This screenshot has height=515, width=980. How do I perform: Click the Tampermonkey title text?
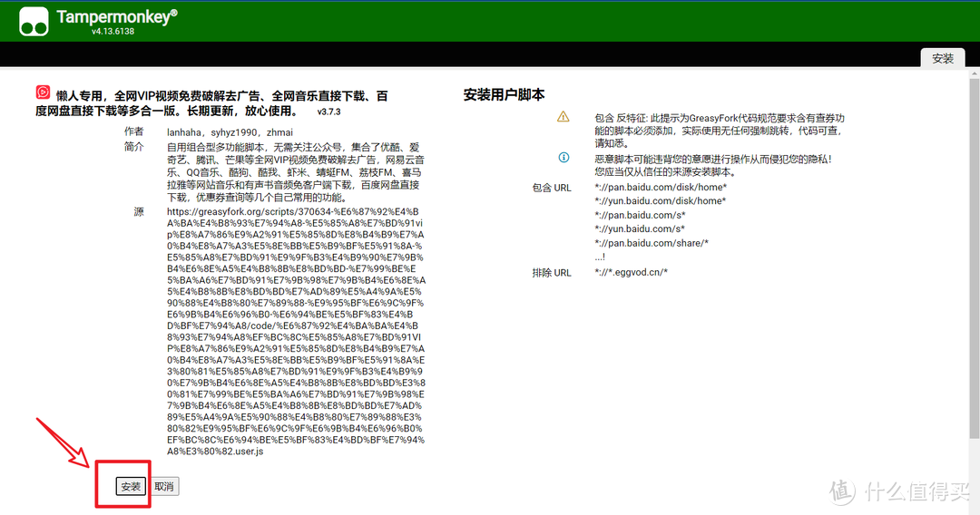coord(116,17)
